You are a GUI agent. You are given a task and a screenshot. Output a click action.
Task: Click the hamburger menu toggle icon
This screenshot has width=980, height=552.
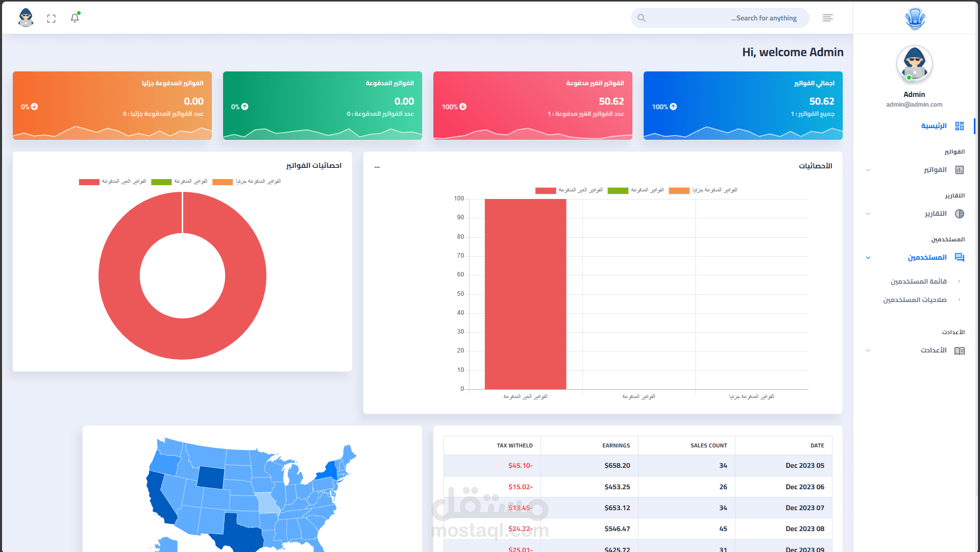click(827, 18)
